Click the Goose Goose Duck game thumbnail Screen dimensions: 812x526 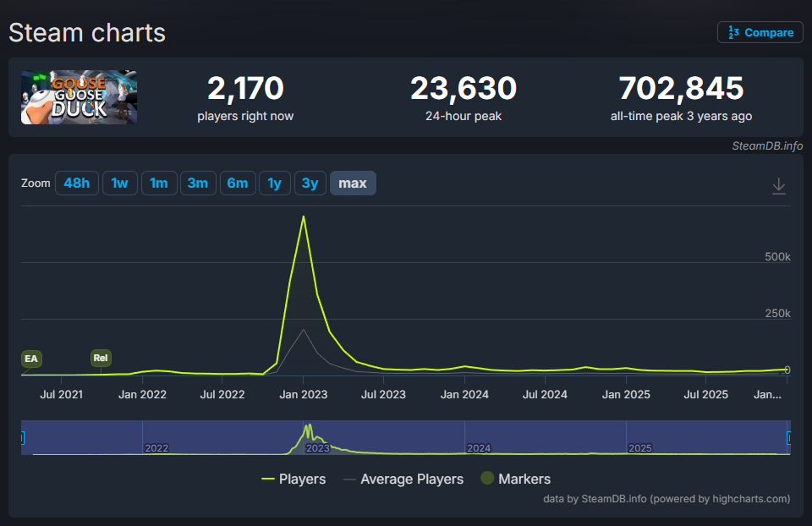79,97
